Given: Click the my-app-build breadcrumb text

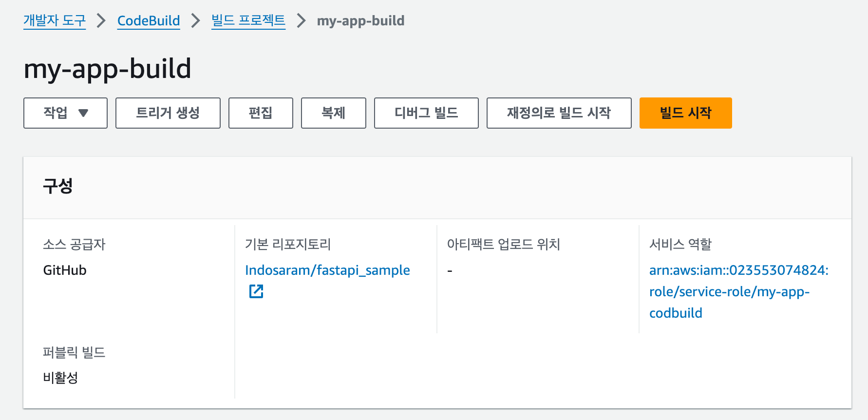Looking at the screenshot, I should tap(361, 20).
